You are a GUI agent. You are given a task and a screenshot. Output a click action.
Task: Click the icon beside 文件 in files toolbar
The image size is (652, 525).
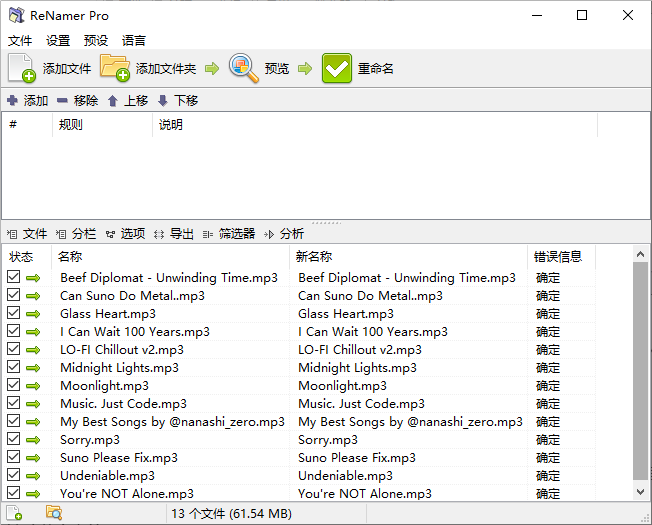(x=12, y=234)
